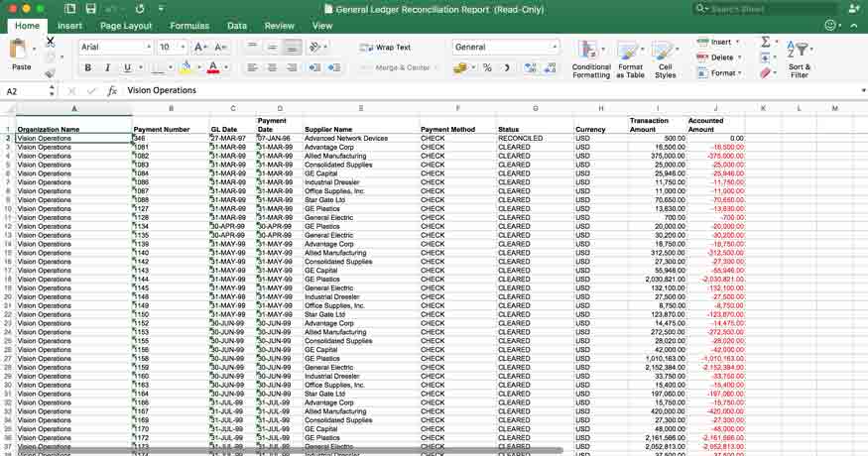This screenshot has width=868, height=456.
Task: Click the insert function fx icon
Action: tap(112, 90)
